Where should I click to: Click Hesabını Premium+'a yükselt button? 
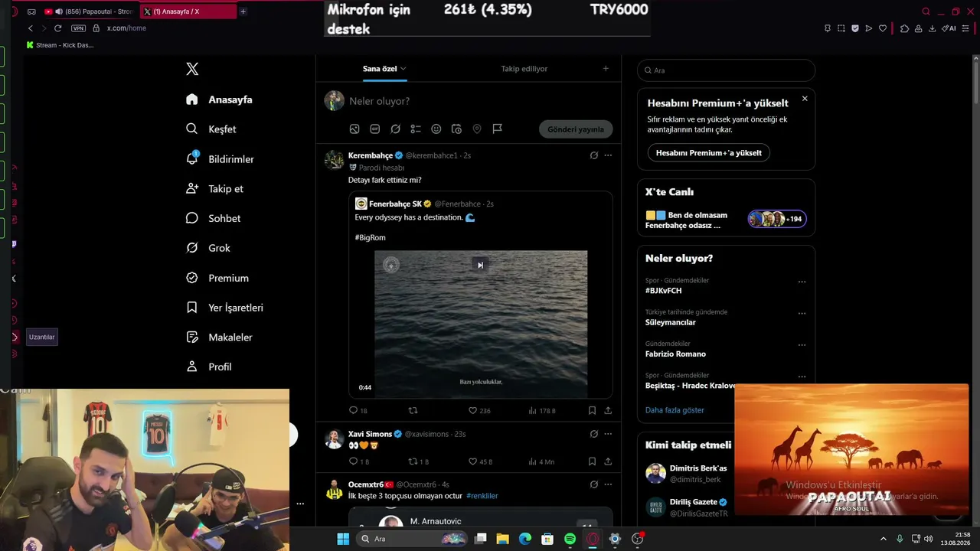pyautogui.click(x=709, y=152)
